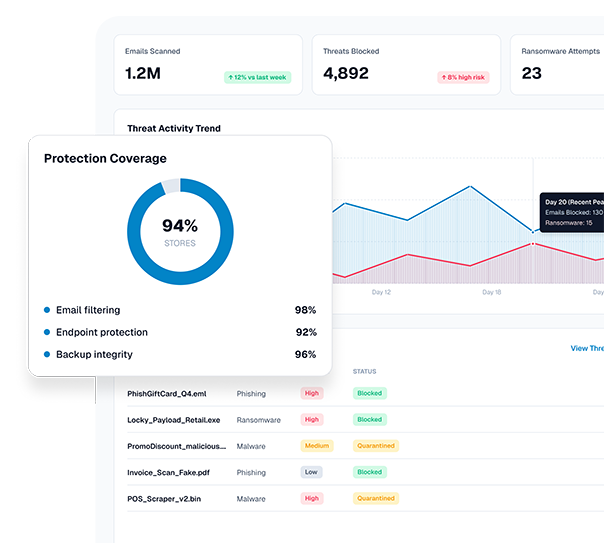
Task: Click the Day 20 Recent Peak tooltip
Action: (572, 213)
